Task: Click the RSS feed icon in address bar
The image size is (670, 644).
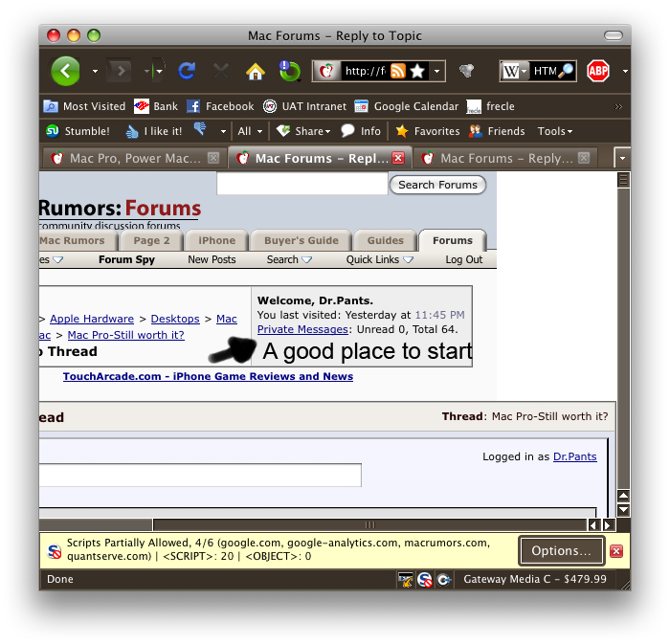Action: coord(398,71)
